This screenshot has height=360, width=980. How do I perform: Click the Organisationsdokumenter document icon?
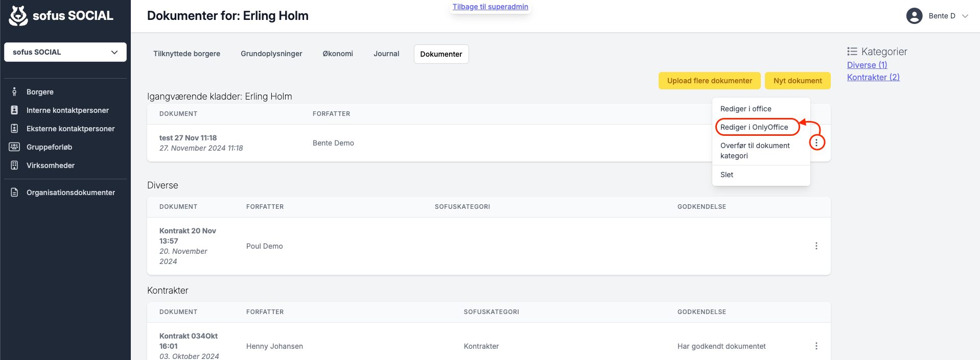click(x=14, y=193)
